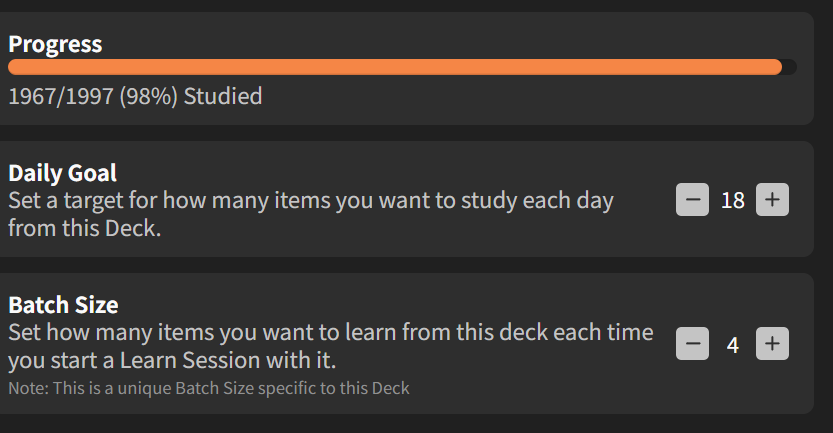Click the 'Set how many items' description
The width and height of the screenshot is (833, 433).
tap(330, 332)
